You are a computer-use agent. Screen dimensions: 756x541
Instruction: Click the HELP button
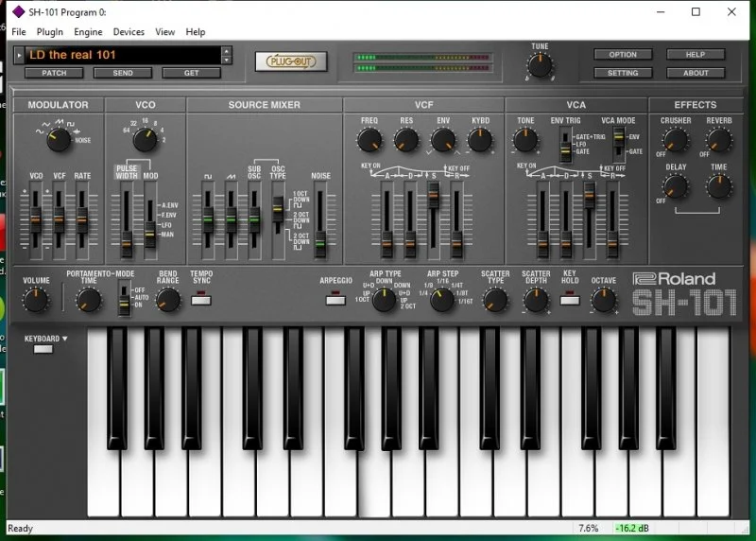(696, 55)
